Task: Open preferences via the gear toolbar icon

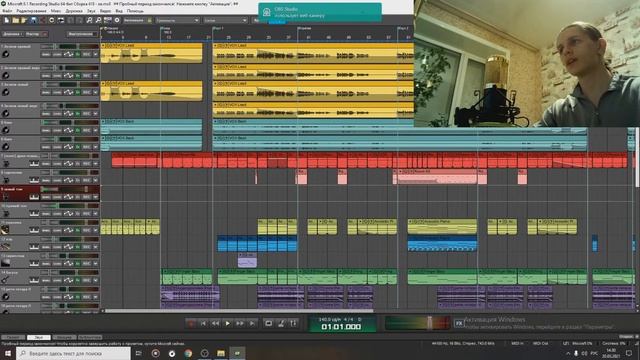Action: pos(117,20)
